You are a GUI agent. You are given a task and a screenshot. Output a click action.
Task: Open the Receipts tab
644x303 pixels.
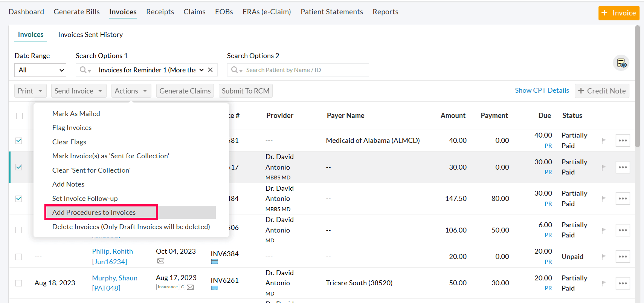click(160, 12)
